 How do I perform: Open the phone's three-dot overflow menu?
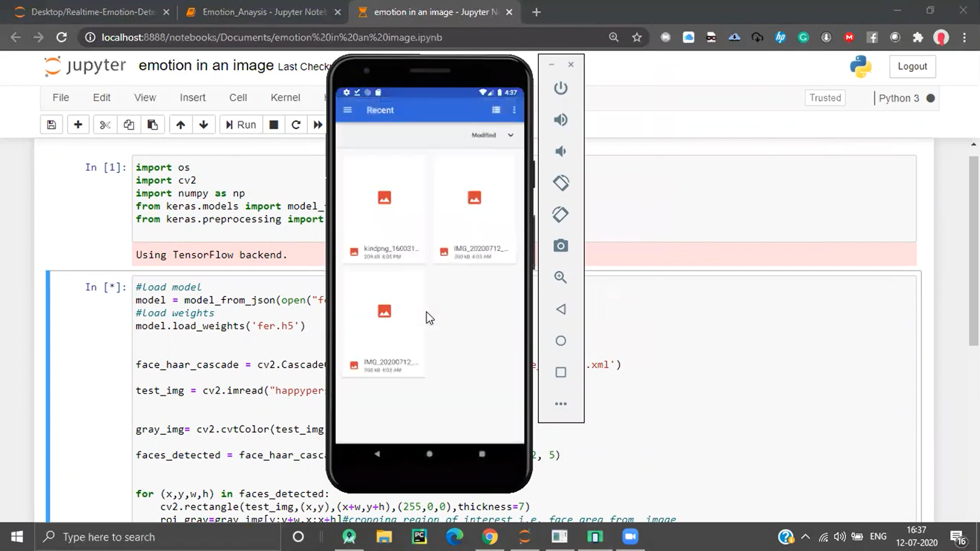[x=514, y=110]
